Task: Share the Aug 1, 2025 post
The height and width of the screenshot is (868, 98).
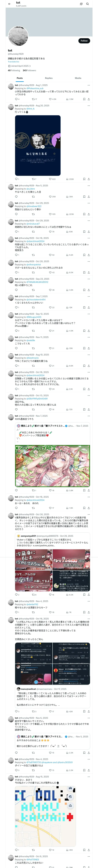Action: coord(89,99)
